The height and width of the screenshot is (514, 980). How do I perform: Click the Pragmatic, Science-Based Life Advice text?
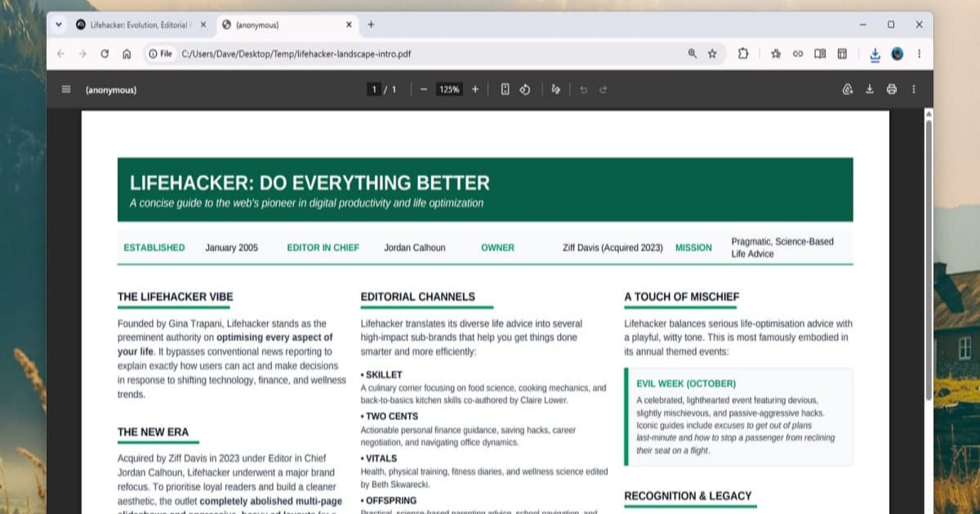click(x=782, y=248)
